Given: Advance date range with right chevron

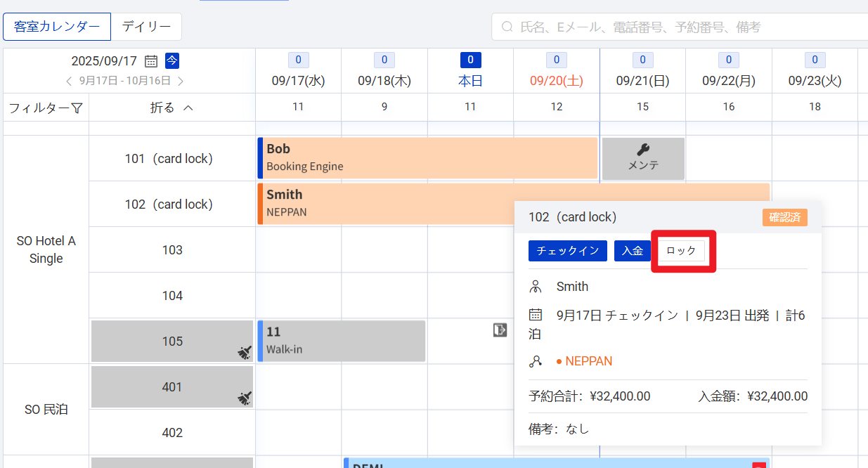Looking at the screenshot, I should tap(181, 81).
